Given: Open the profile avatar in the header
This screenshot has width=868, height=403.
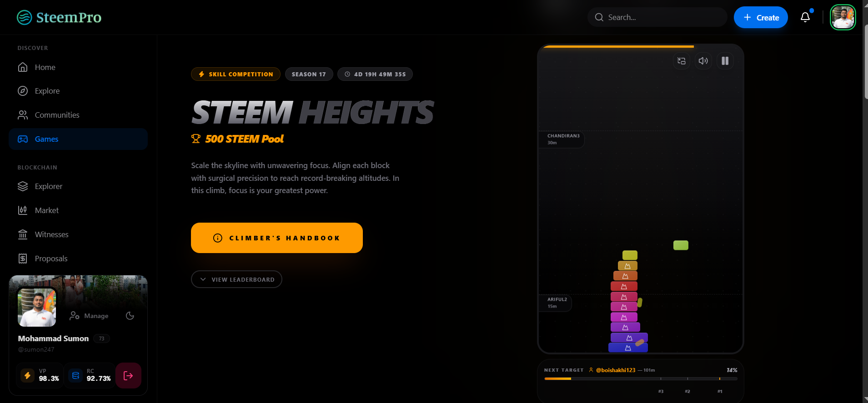Looking at the screenshot, I should pos(843,17).
